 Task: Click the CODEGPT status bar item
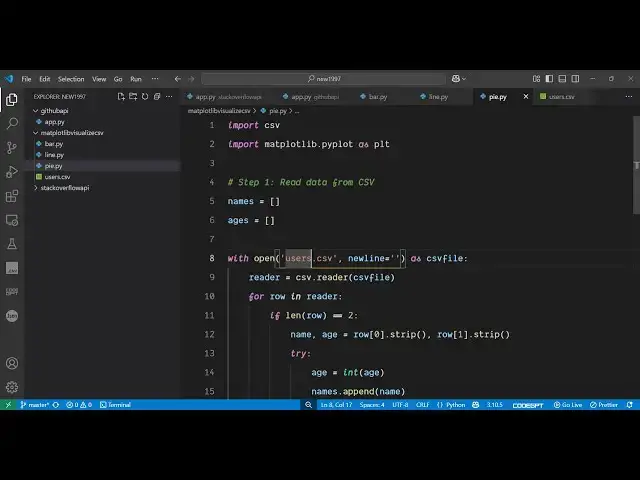click(x=528, y=405)
